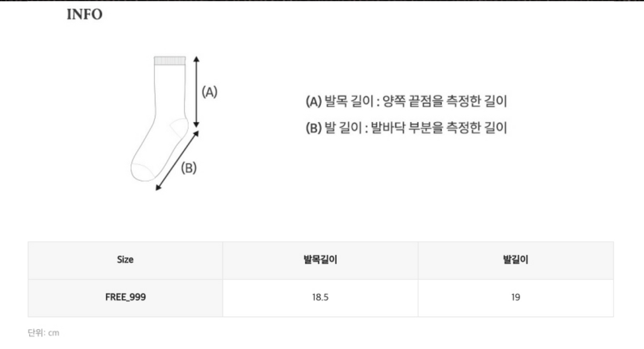Select the (B) 발 길이 description text
The height and width of the screenshot is (349, 644).
(406, 127)
